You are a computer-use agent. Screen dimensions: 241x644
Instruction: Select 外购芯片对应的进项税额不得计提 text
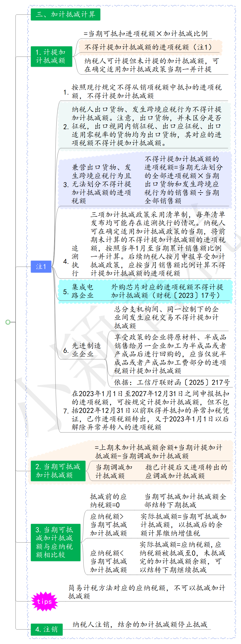pyautogui.click(x=167, y=291)
